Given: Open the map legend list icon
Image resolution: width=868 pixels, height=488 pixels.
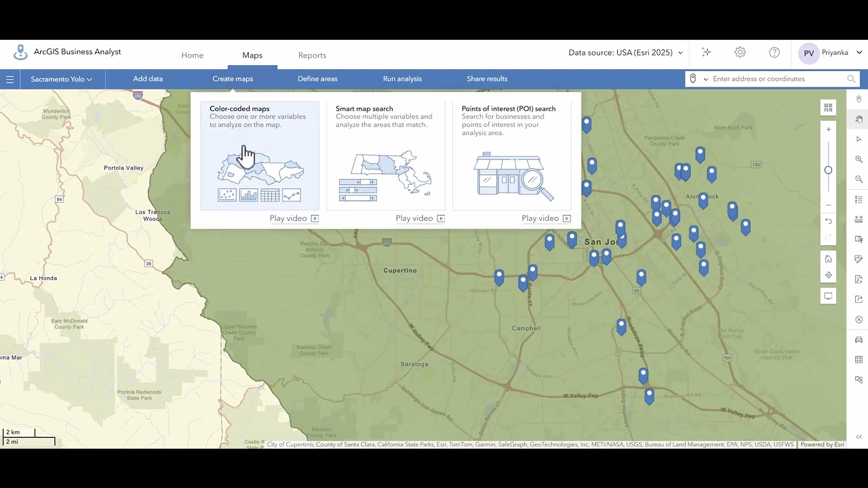Looking at the screenshot, I should point(859,199).
